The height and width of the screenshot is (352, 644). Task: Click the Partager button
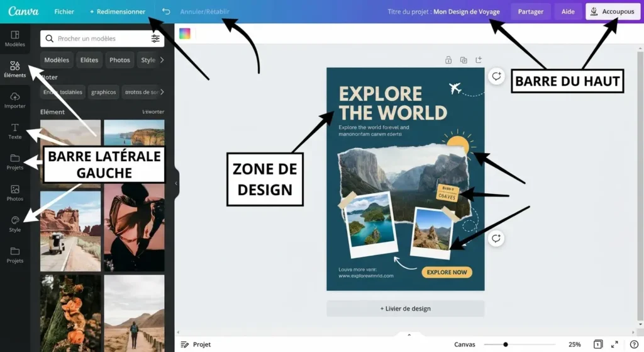coord(530,11)
